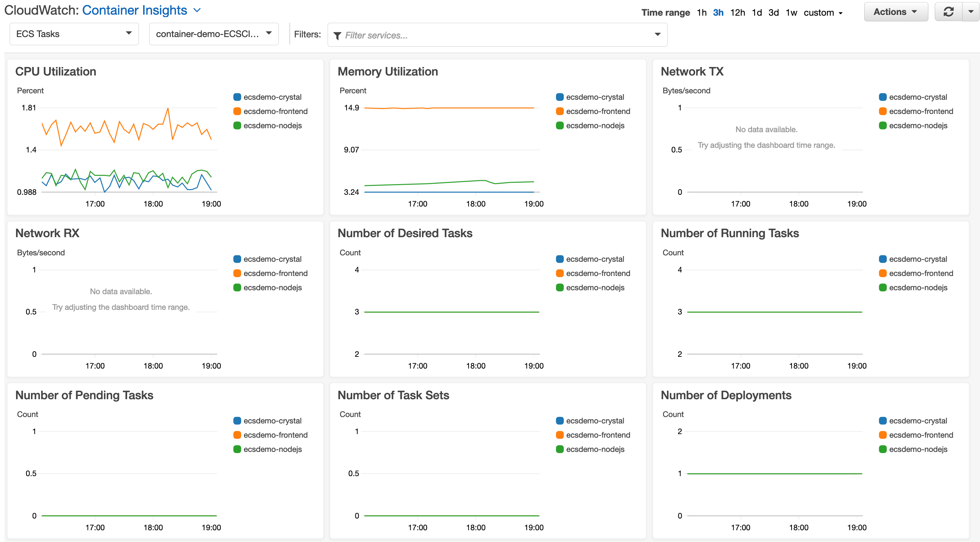Click 'No data available.' in Network TX
980x542 pixels.
coord(766,129)
